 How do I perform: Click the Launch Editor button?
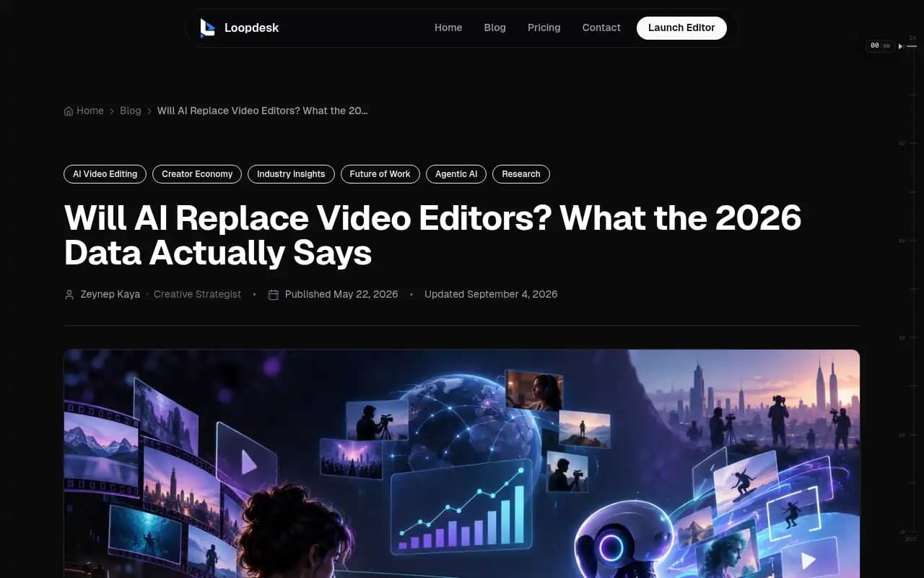[681, 27]
